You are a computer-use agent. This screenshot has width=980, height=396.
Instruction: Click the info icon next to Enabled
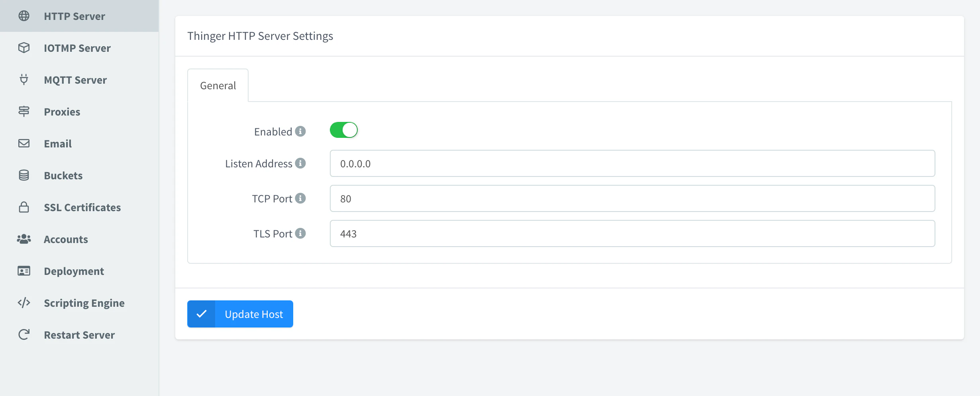pos(300,131)
